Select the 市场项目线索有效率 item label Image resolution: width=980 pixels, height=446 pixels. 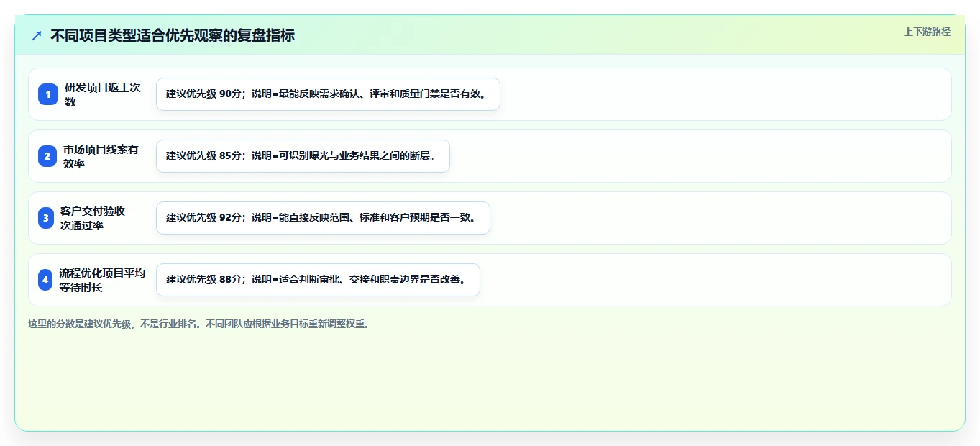point(101,156)
